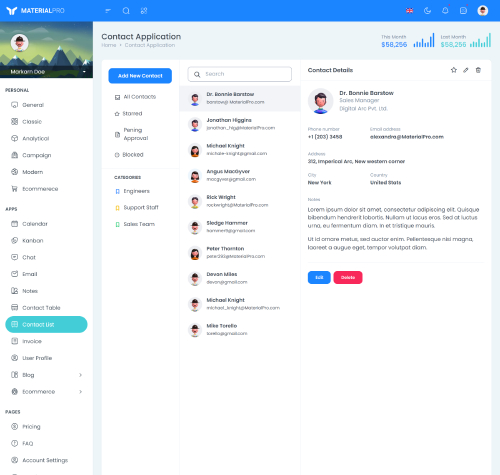500x475 pixels.
Task: Expand the Blog submenu
Action: tap(46, 375)
